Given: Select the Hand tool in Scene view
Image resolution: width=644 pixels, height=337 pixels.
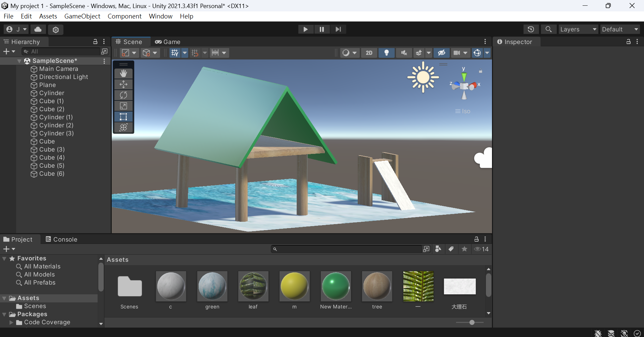Looking at the screenshot, I should (123, 74).
